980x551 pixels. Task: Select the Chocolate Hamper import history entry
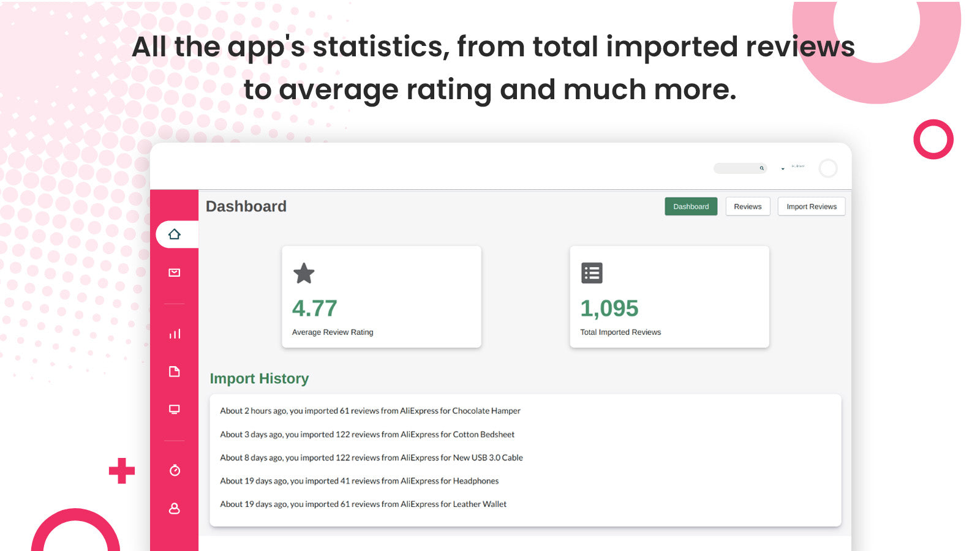[370, 411]
